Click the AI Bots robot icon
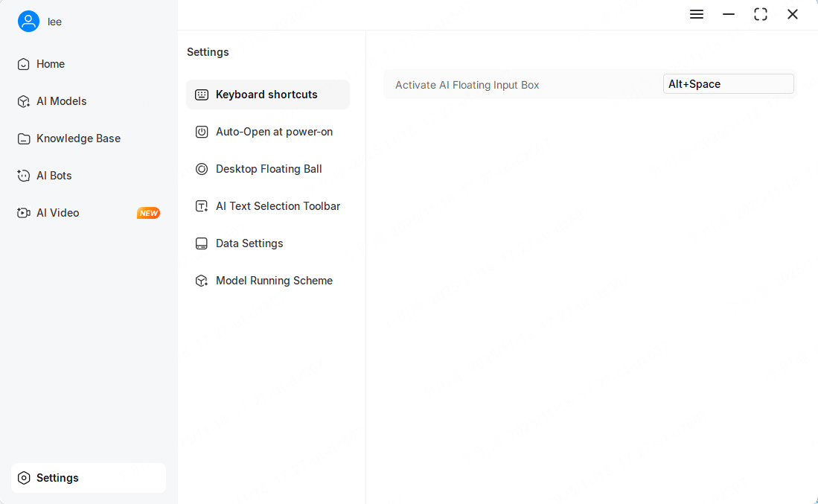Image resolution: width=818 pixels, height=504 pixels. (24, 176)
